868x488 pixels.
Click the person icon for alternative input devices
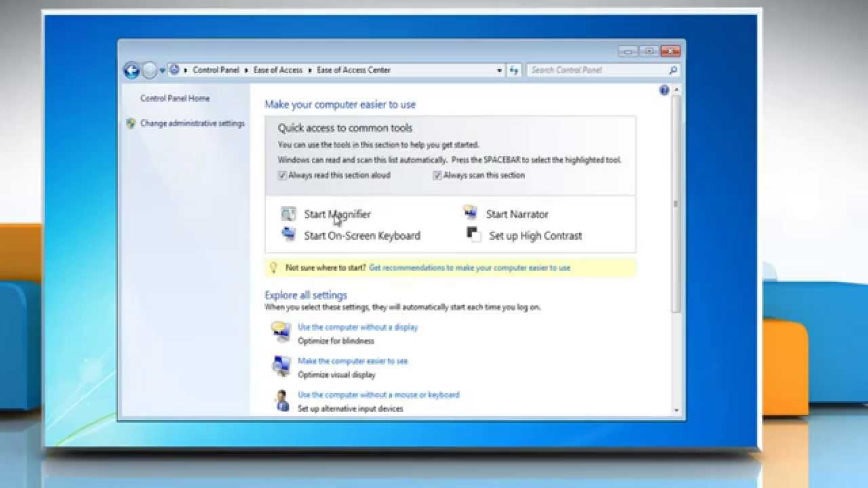point(282,400)
